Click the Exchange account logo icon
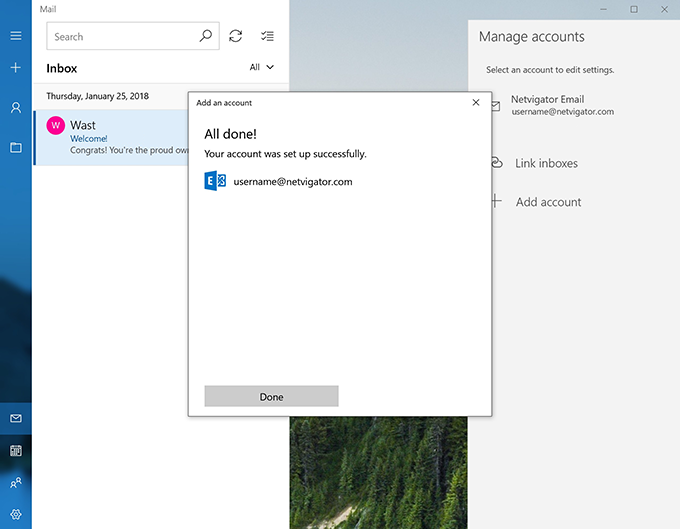The height and width of the screenshot is (529, 680). click(215, 181)
